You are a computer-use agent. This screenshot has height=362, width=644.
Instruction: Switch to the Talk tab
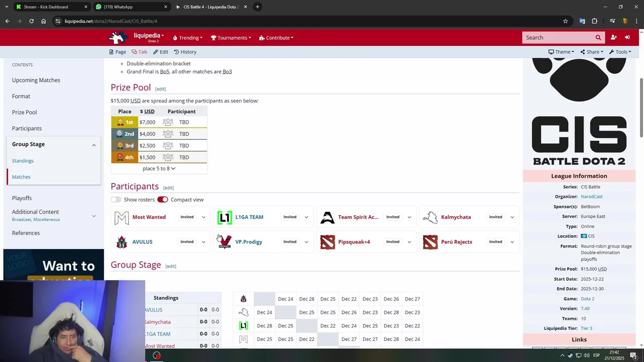coord(139,52)
